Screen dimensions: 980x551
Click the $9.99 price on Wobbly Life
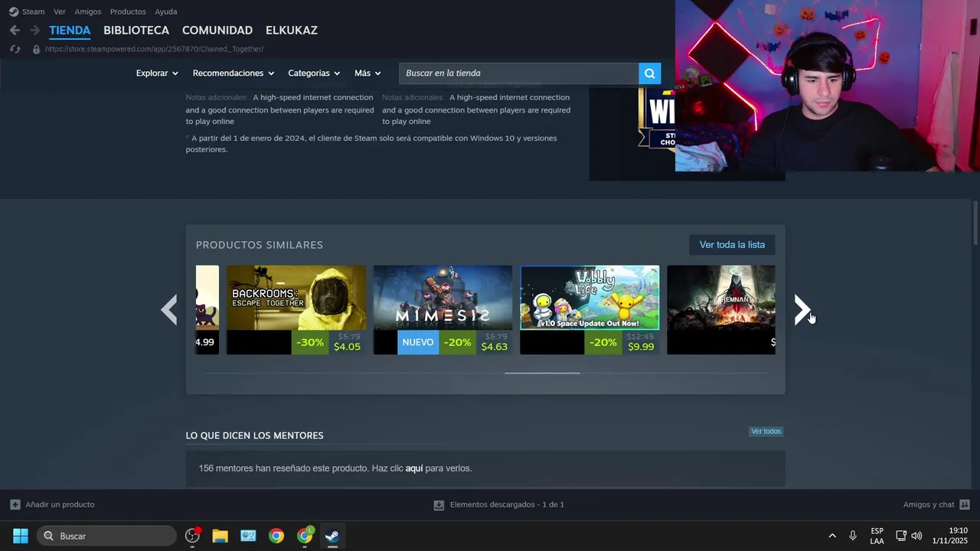tap(641, 347)
